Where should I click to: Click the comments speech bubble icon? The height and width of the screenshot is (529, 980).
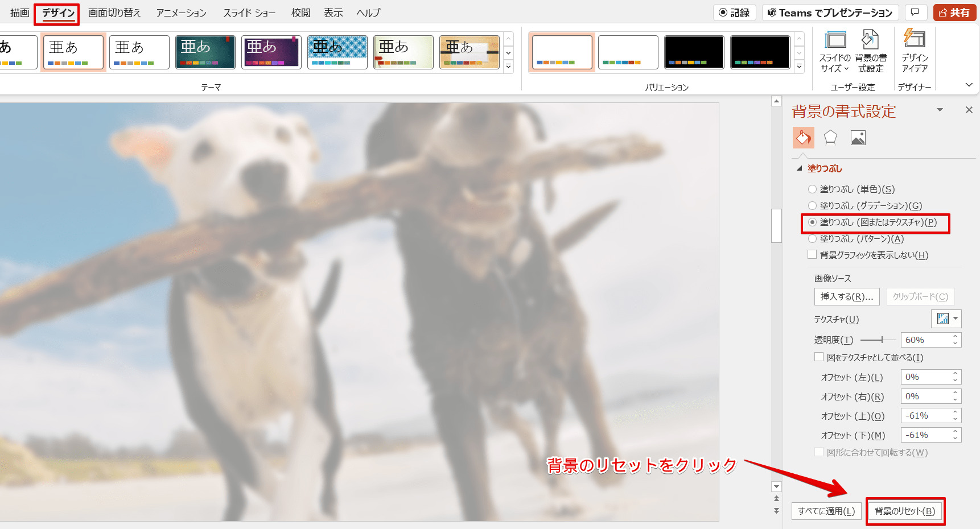point(915,13)
